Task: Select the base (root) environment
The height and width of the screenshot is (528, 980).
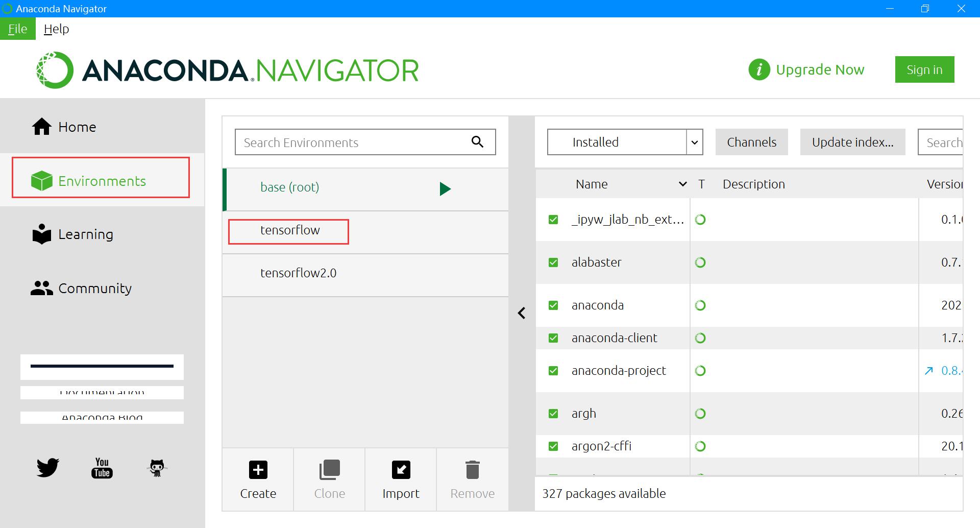Action: [365, 189]
